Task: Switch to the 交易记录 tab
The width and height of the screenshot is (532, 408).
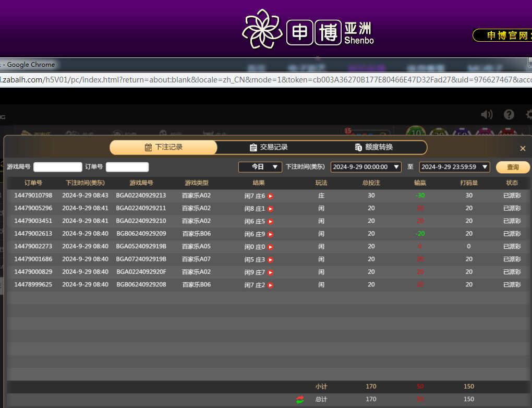Action: (x=269, y=148)
